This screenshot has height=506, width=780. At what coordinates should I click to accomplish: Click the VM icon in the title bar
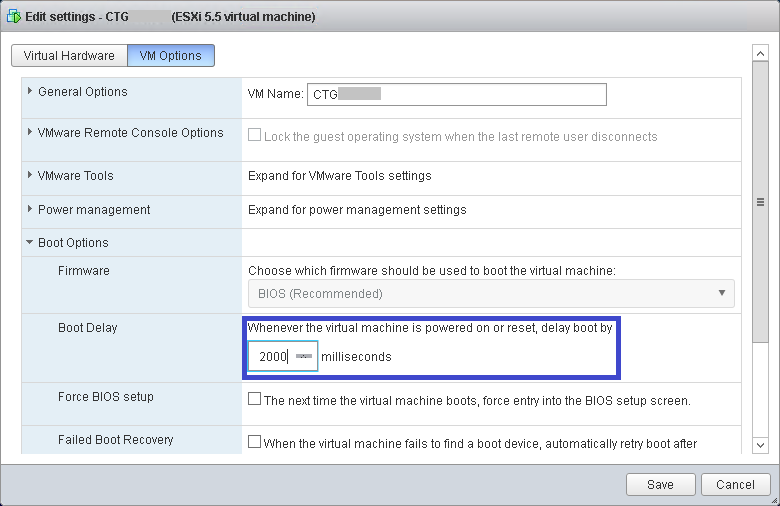15,17
